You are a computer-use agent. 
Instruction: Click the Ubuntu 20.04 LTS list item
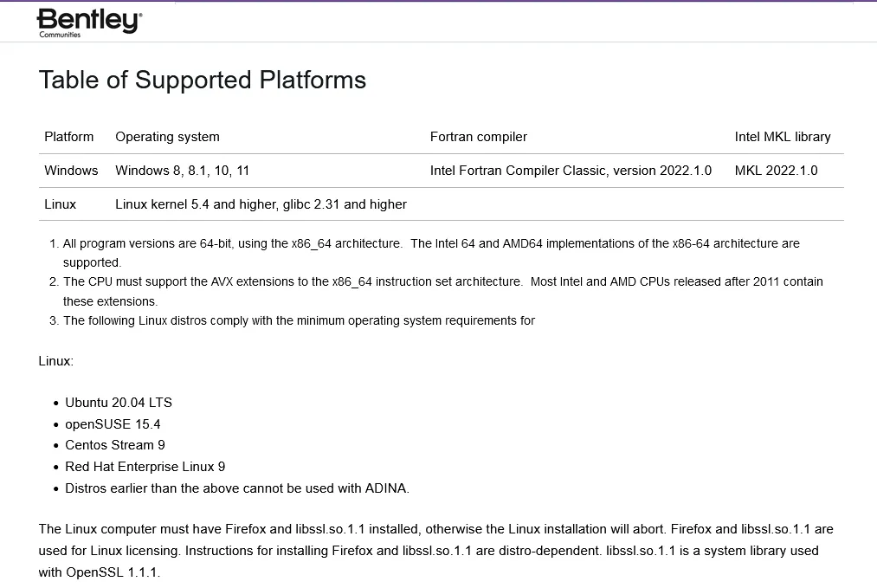[119, 403]
